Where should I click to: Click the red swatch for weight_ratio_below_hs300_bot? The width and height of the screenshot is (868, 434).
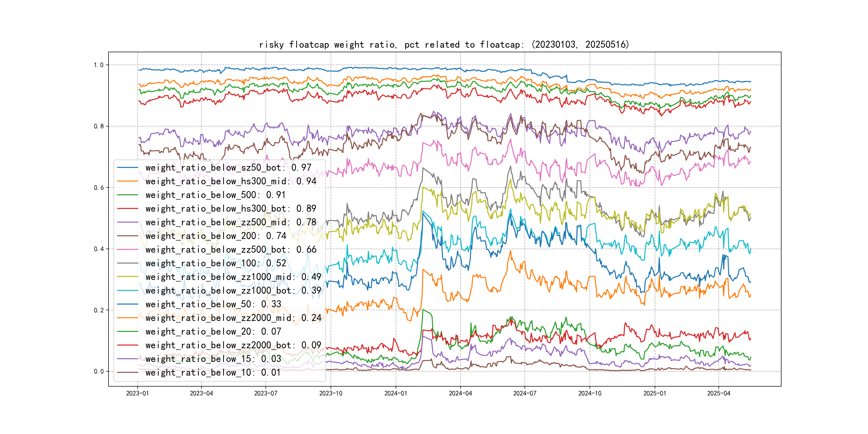(127, 209)
